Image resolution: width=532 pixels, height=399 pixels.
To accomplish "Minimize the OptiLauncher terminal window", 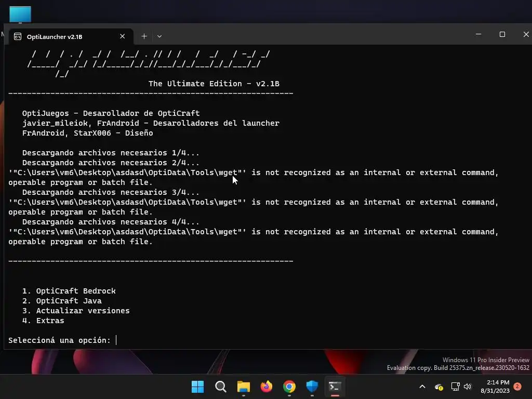I will (x=478, y=34).
